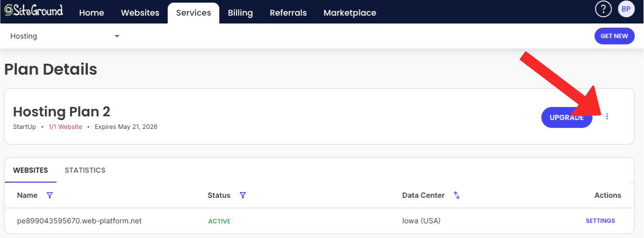Click the pe899043595670.web-platform.net website row name
The width and height of the screenshot is (644, 238).
79,221
